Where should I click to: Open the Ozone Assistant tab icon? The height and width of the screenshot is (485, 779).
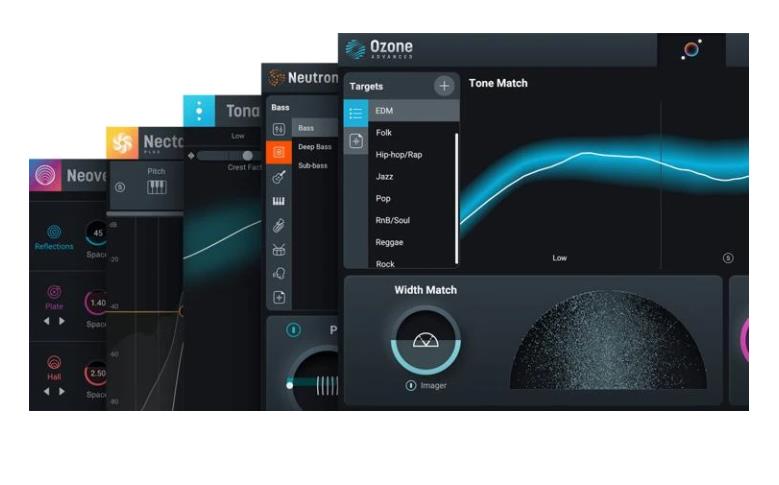pyautogui.click(x=691, y=49)
